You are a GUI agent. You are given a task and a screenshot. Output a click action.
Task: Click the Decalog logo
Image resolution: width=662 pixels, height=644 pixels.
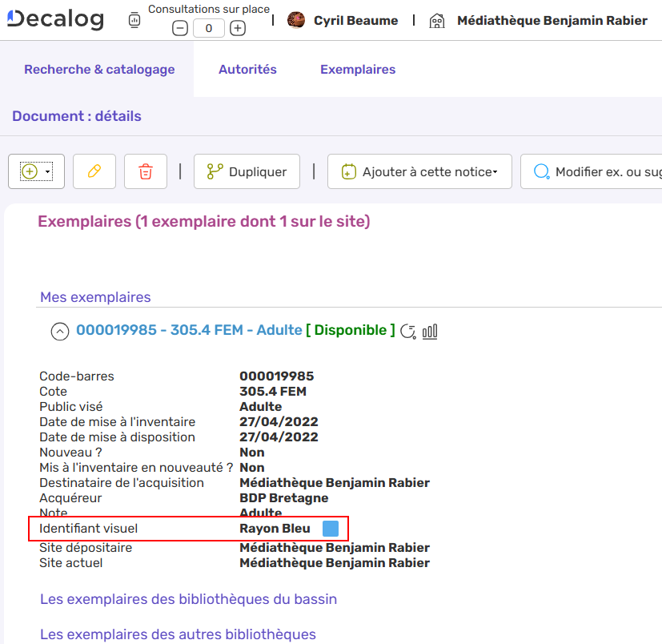[54, 19]
